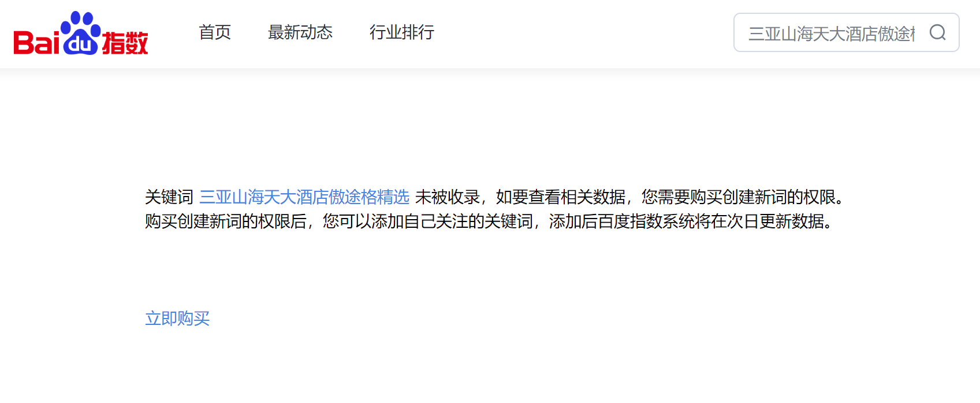
Task: Click the phrase 添加后百度指数系统将在次日更新数据
Action: 687,221
